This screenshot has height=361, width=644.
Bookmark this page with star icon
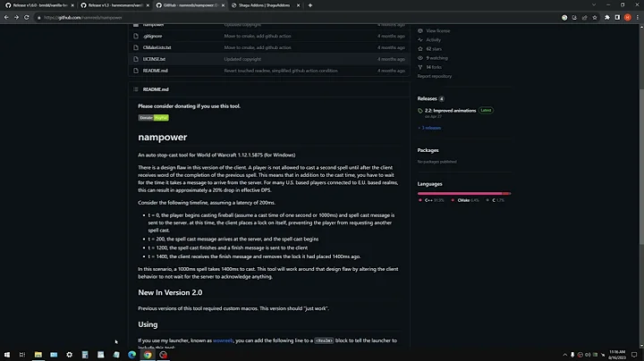(x=595, y=18)
